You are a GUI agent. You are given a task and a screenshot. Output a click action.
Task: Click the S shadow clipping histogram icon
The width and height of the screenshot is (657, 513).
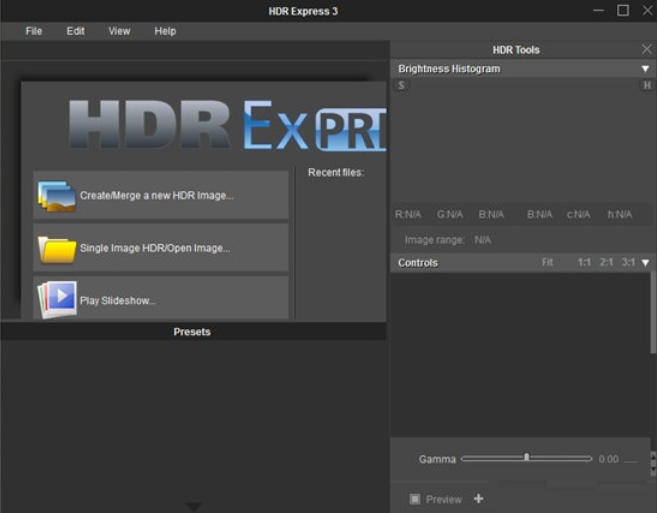pos(402,86)
